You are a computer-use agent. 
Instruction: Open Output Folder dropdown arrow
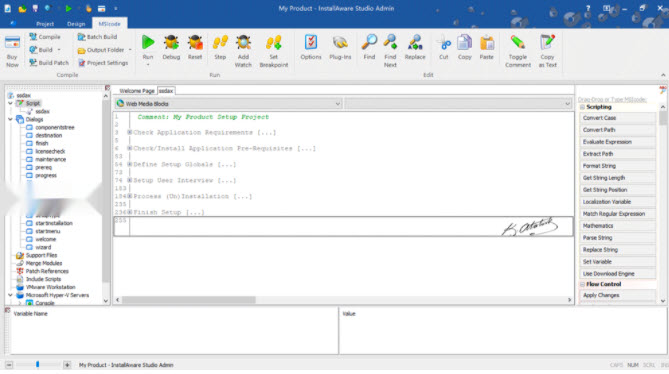pyautogui.click(x=130, y=50)
